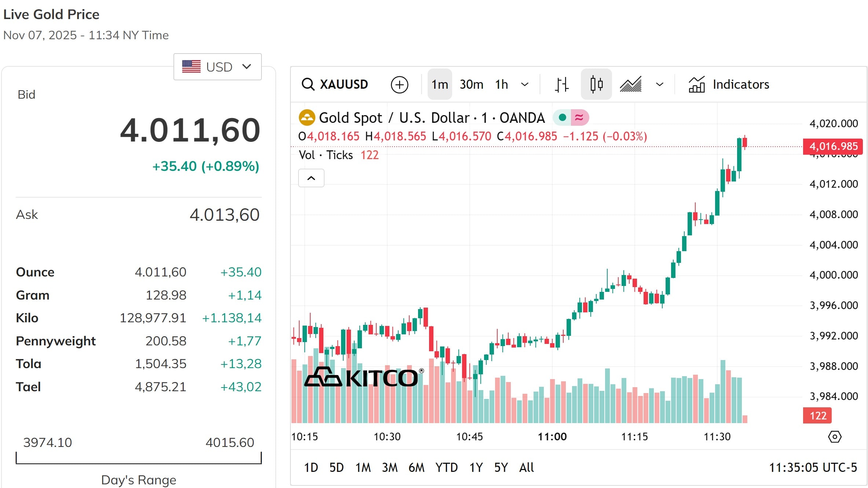868x488 pixels.
Task: Click the Gold Spot OANDA logo icon
Action: pyautogui.click(x=307, y=117)
